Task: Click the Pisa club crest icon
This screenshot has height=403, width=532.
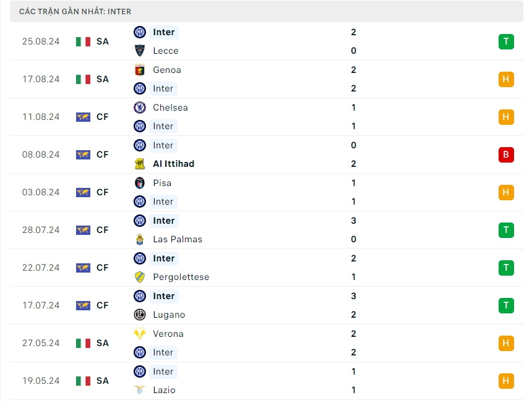Action: 140,183
